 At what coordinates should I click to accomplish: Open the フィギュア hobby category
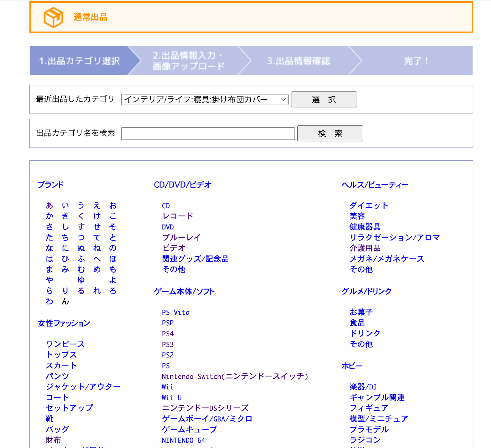(369, 408)
